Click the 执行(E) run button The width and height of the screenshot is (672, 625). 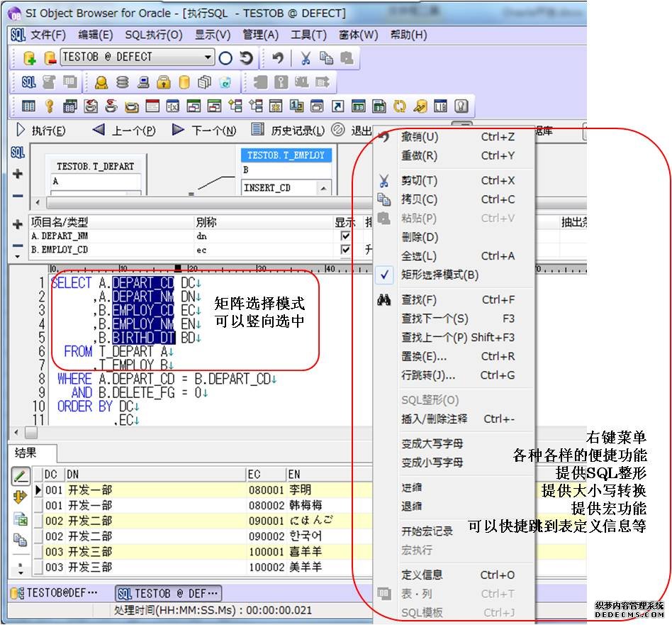coord(41,131)
